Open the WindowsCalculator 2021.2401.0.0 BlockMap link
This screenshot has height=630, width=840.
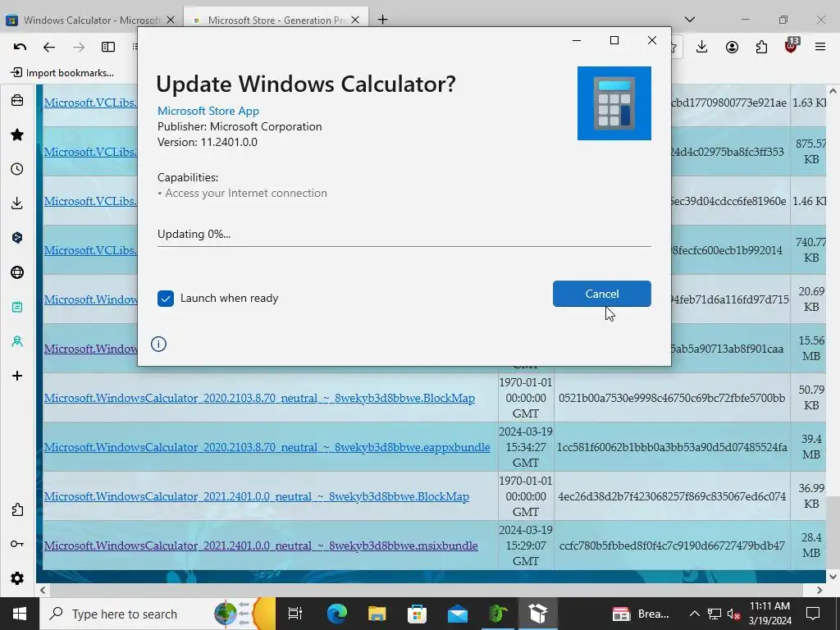[257, 496]
